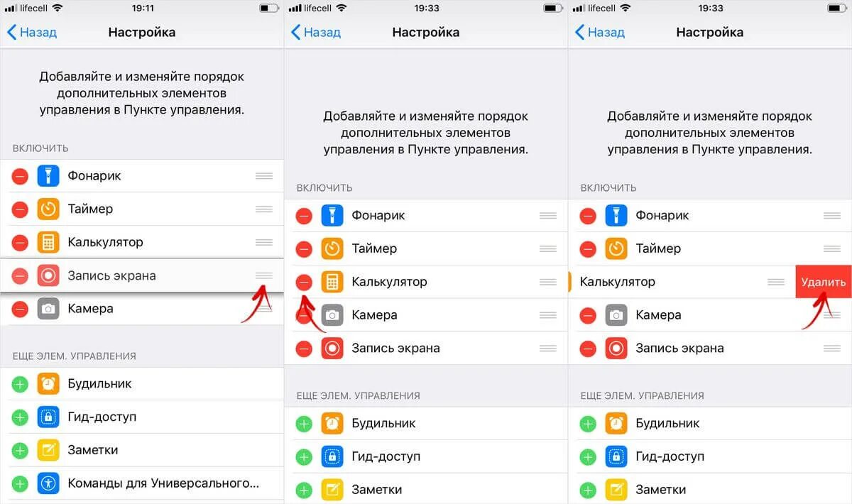Tap the Команды для Универсального accessibility icon
The image size is (852, 504).
(48, 483)
